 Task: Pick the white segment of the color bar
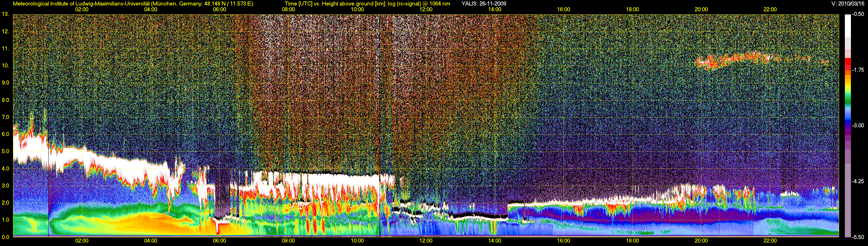(x=847, y=25)
